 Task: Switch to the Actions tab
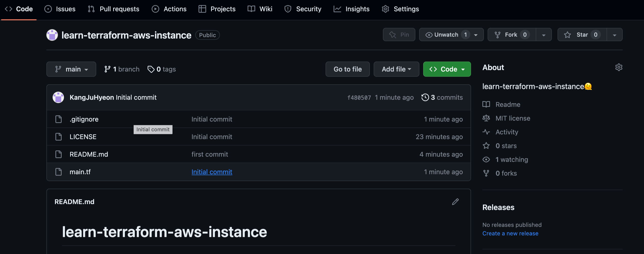[169, 9]
